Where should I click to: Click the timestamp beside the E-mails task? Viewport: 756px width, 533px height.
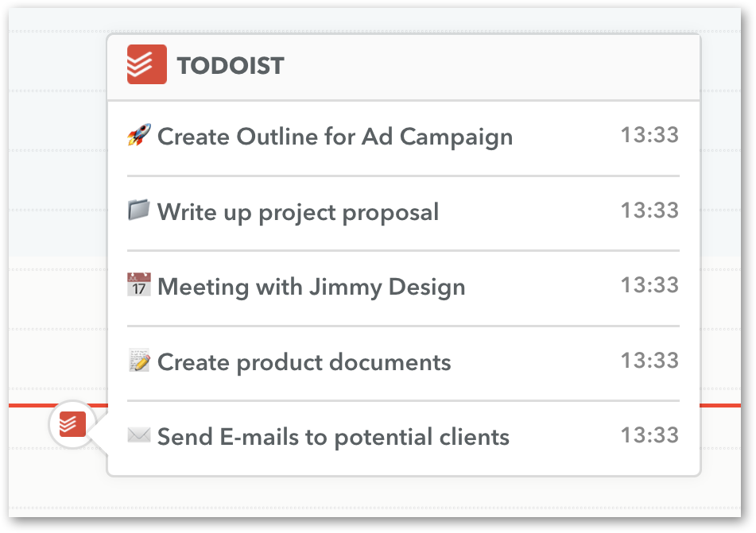(652, 434)
